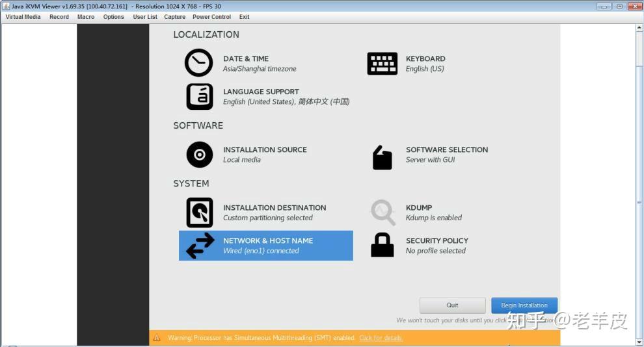Click the Java icon in the title bar
The width and height of the screenshot is (644, 347).
pyautogui.click(x=6, y=6)
